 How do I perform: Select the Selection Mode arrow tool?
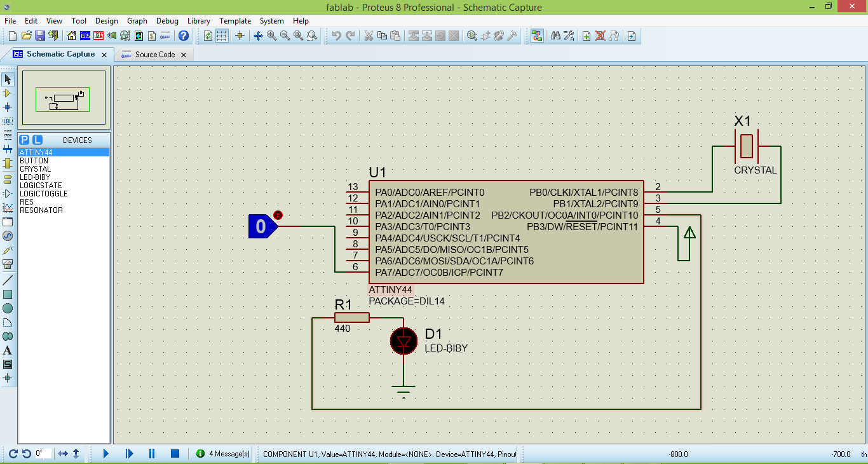coord(8,79)
